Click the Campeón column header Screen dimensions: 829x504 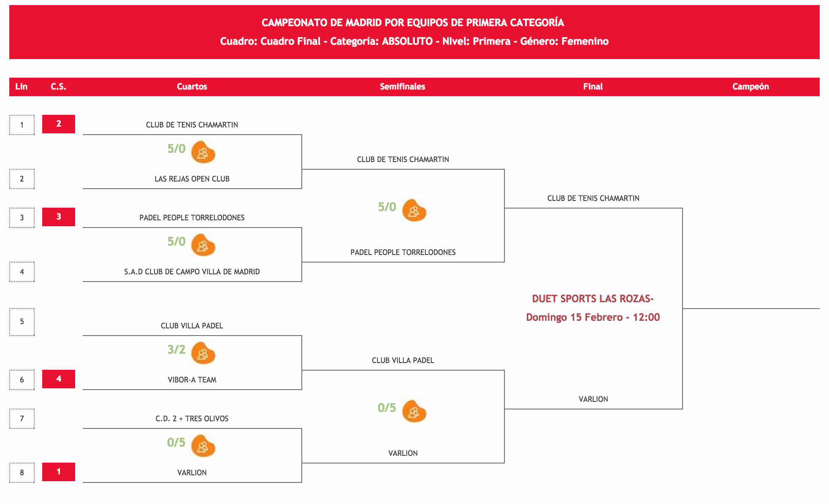point(750,87)
